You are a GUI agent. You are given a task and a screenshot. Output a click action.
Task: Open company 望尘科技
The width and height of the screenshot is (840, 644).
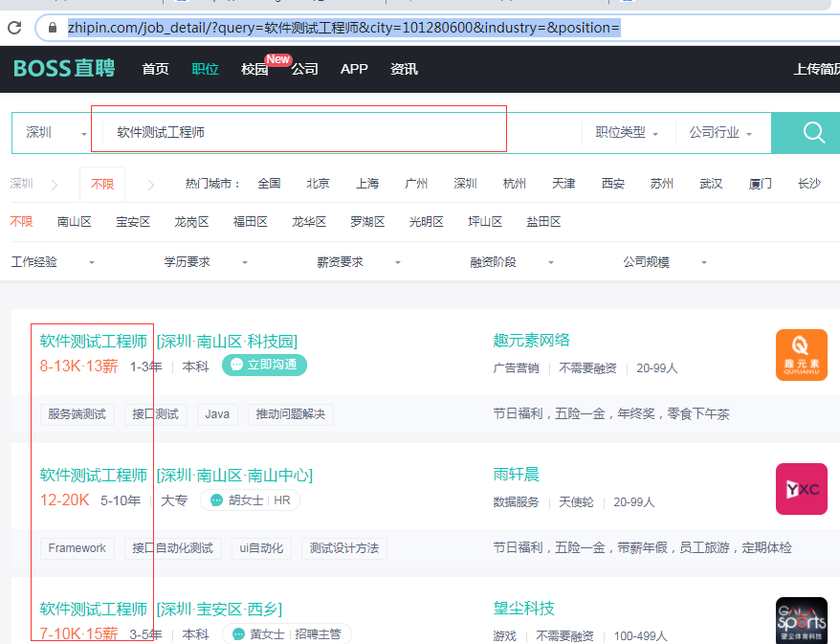(524, 608)
